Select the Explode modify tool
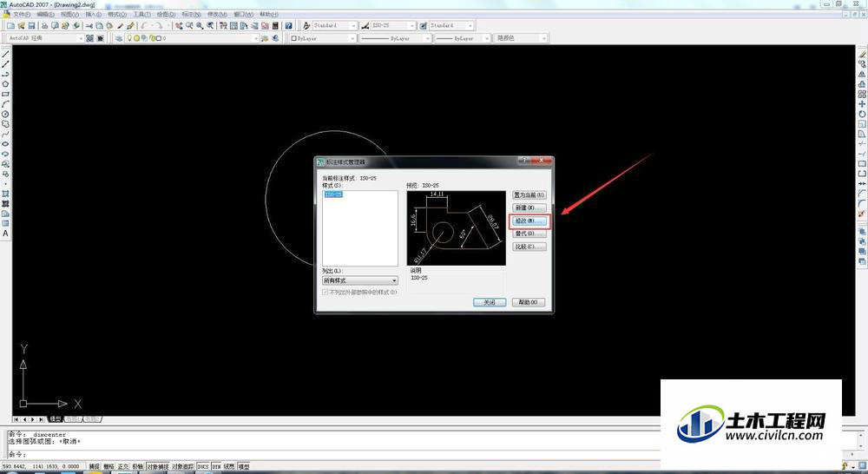 coord(862,214)
